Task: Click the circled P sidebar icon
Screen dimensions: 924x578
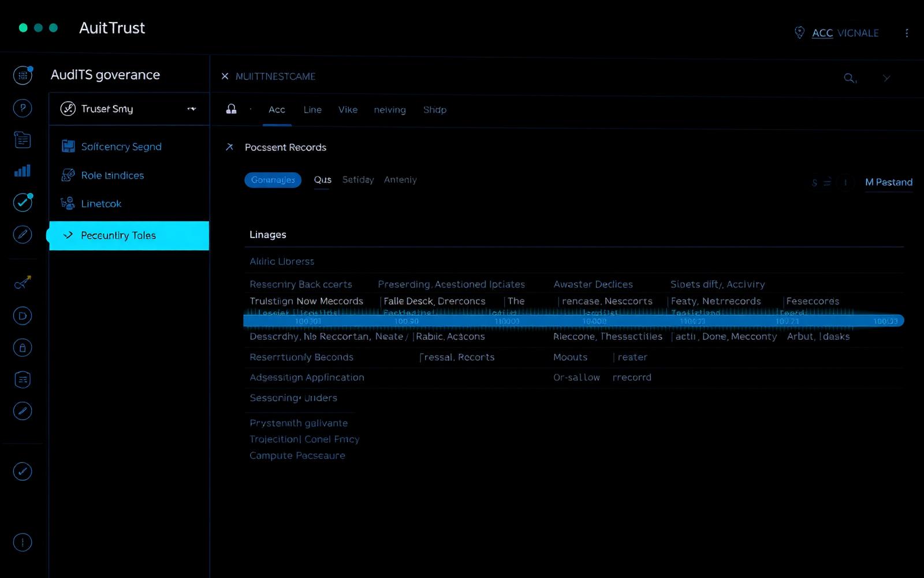Action: pos(23,108)
